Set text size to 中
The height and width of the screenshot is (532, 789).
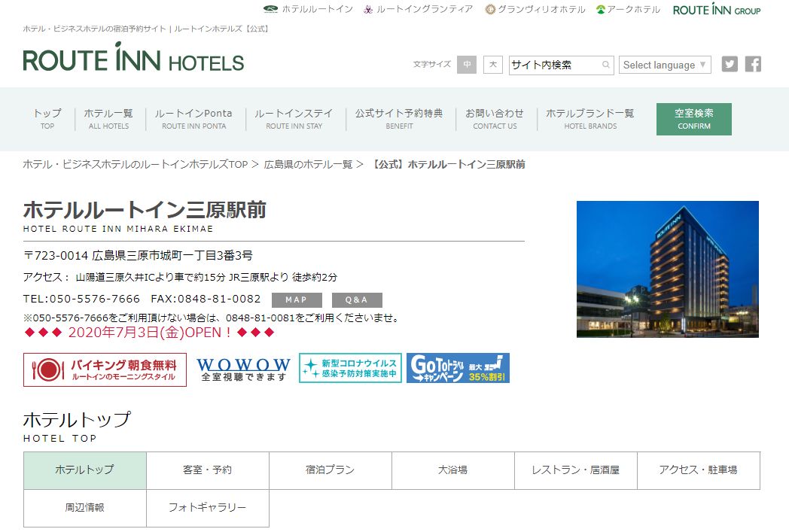(467, 65)
